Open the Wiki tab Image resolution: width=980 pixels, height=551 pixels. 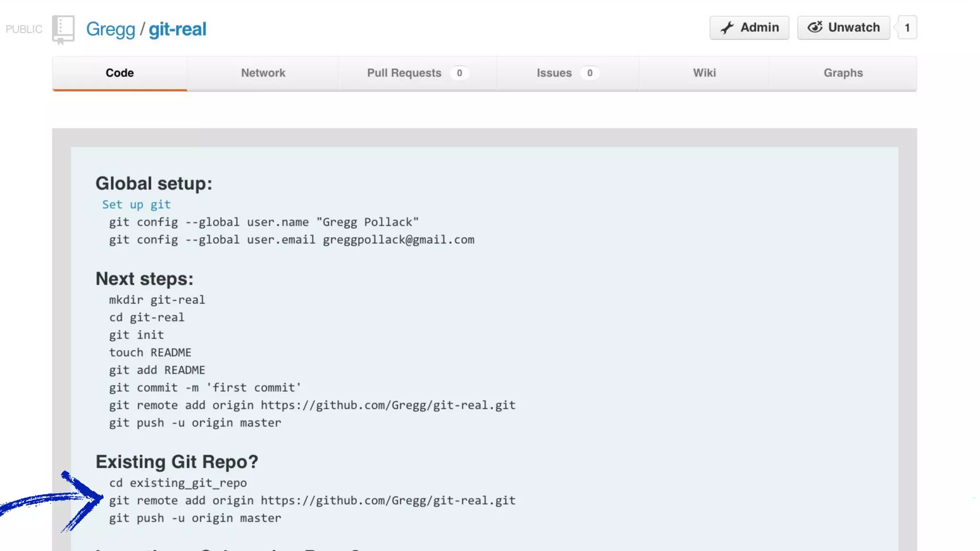[704, 73]
